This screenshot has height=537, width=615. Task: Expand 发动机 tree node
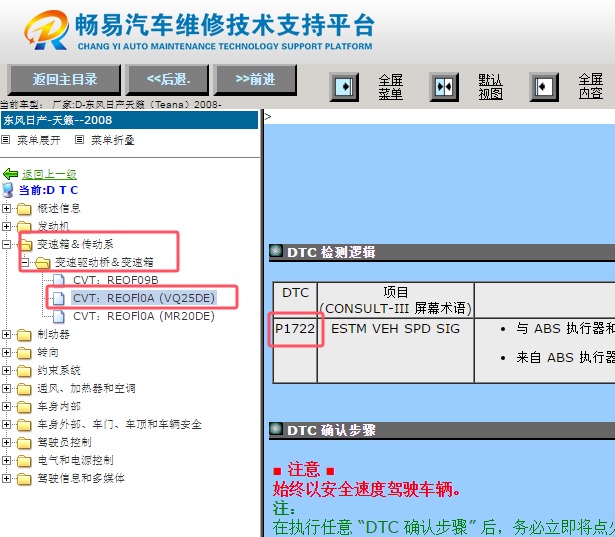click(x=6, y=226)
